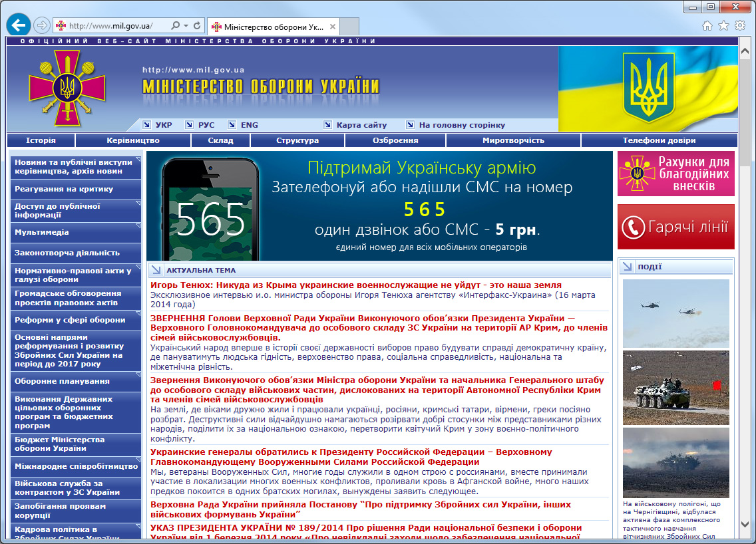Open article Игорь Тенюх: Никуда из Крыма
756x544 pixels.
point(356,285)
